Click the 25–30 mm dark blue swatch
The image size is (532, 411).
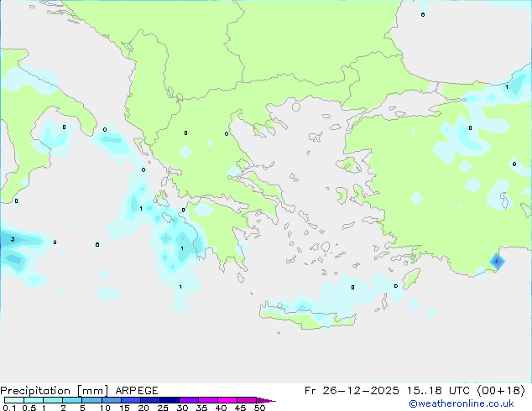click(169, 400)
